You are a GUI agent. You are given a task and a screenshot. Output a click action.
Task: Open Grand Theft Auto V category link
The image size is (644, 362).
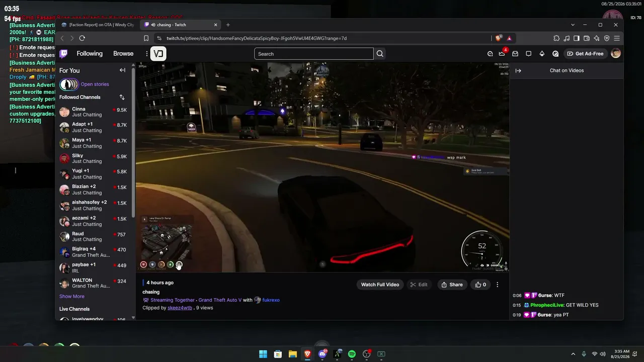coord(220,300)
